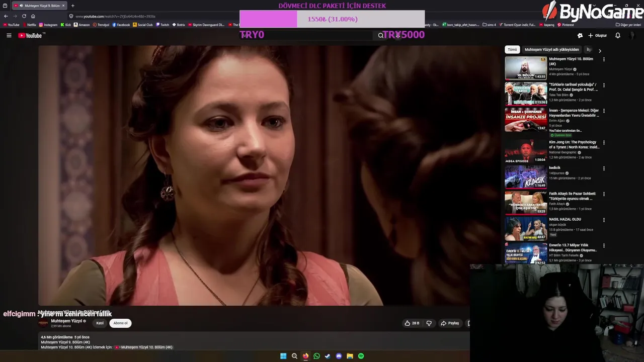
Task: Click the Abone ol subscribe button
Action: click(120, 323)
